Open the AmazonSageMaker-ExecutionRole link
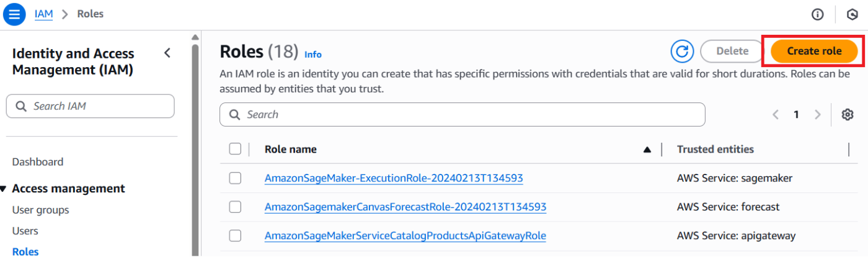Image resolution: width=868 pixels, height=280 pixels. [394, 178]
